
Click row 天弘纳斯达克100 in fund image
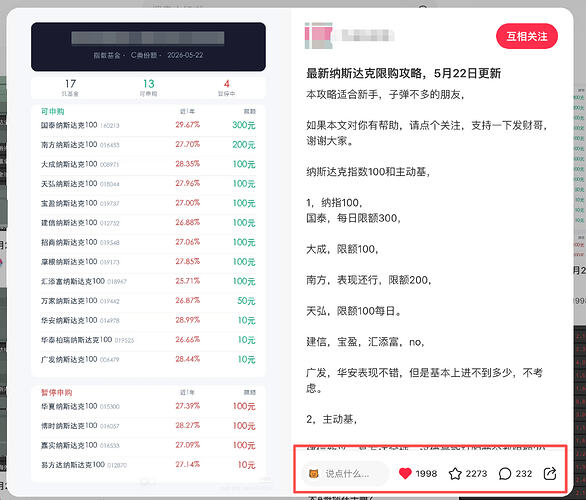point(148,183)
